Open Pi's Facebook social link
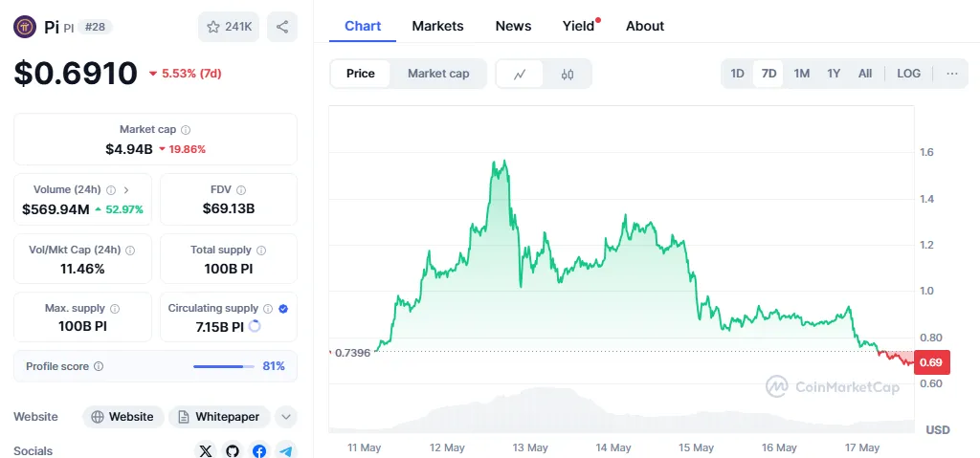The width and height of the screenshot is (980, 458). 259,450
